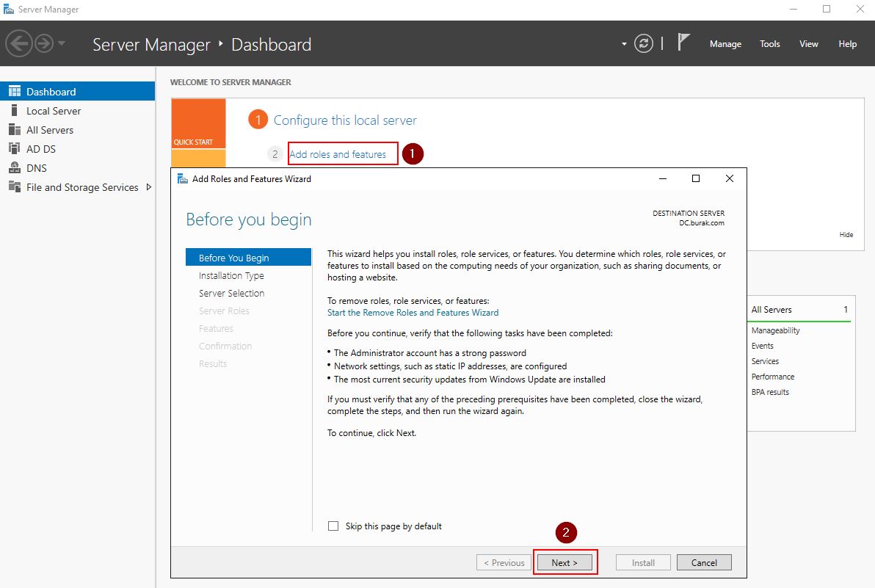Open Services in All Servers tile
This screenshot has width=875, height=588.
click(x=765, y=361)
